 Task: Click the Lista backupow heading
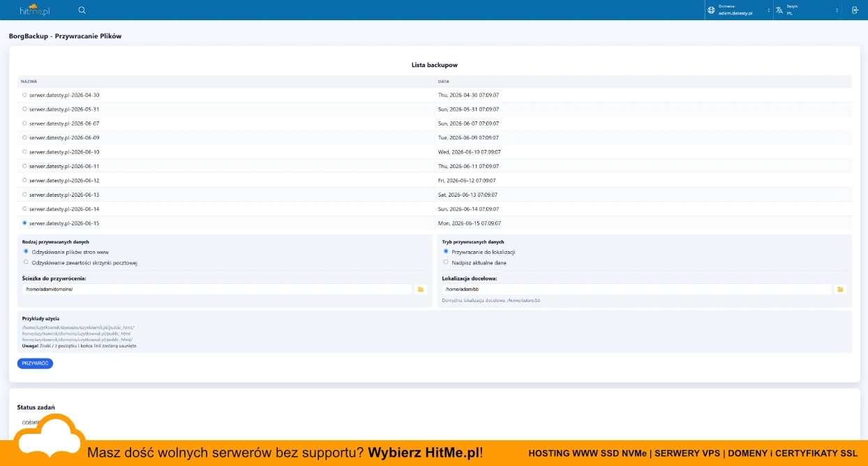point(434,65)
